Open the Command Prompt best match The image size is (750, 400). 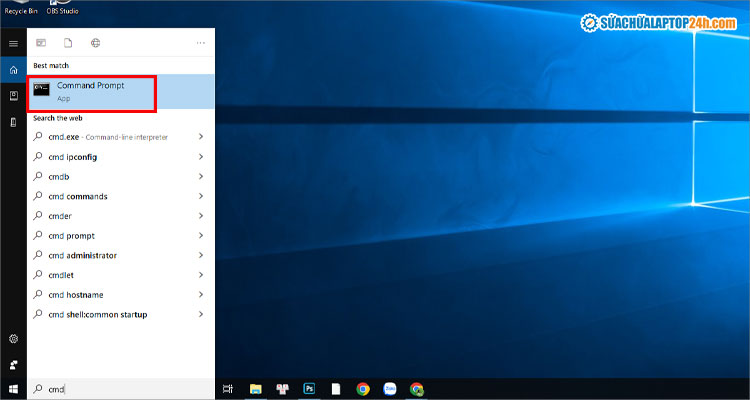92,92
